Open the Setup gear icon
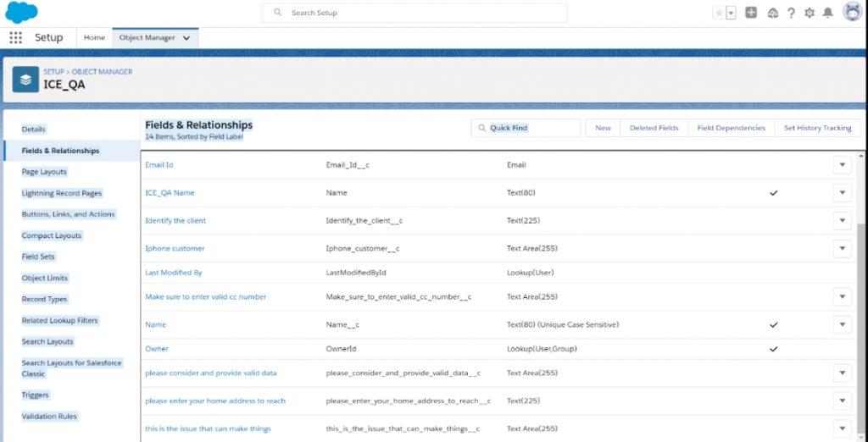 click(810, 13)
